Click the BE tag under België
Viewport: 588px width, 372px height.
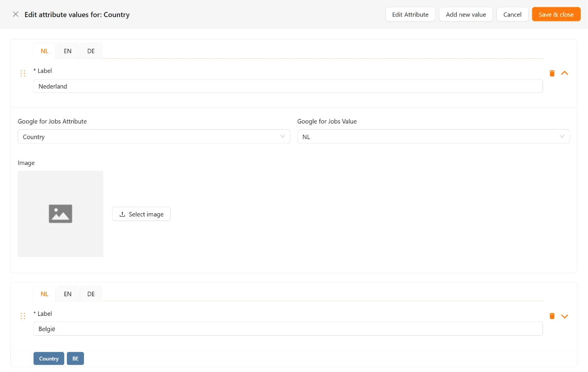pyautogui.click(x=75, y=358)
